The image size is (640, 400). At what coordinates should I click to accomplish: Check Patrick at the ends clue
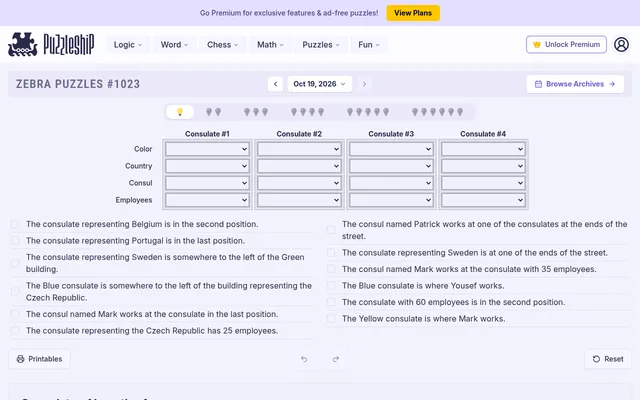331,230
